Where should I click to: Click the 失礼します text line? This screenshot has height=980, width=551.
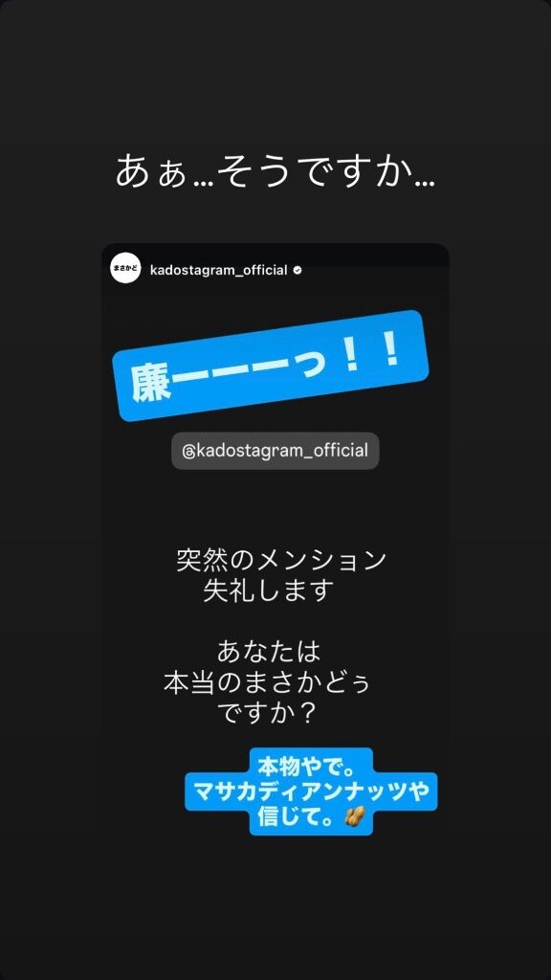[267, 590]
